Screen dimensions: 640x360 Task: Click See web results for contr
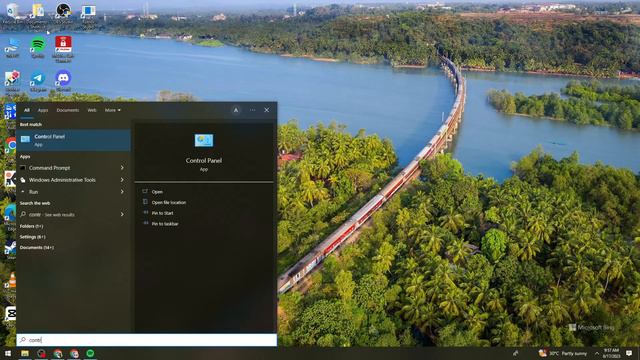point(51,215)
